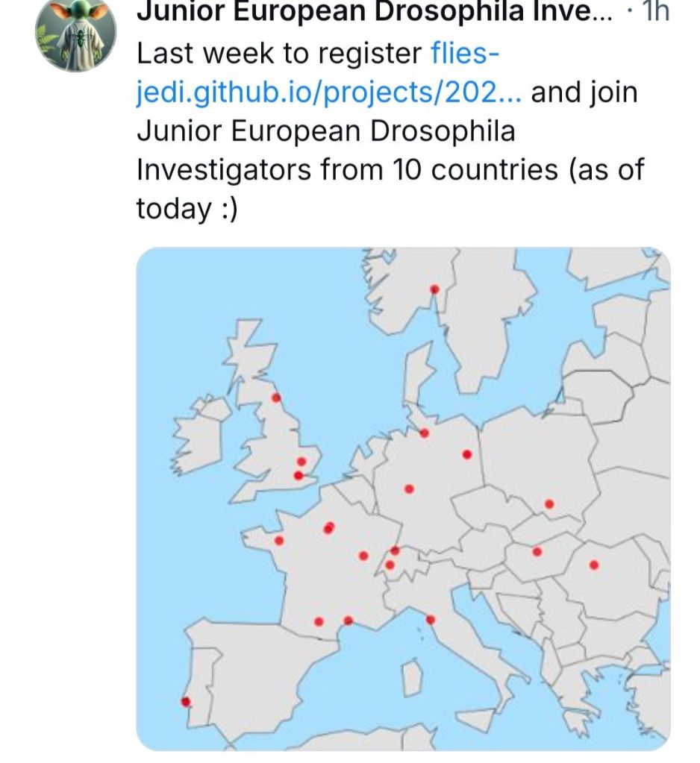Click the red dot in Portugal
This screenshot has width=700, height=763.
coord(186,701)
